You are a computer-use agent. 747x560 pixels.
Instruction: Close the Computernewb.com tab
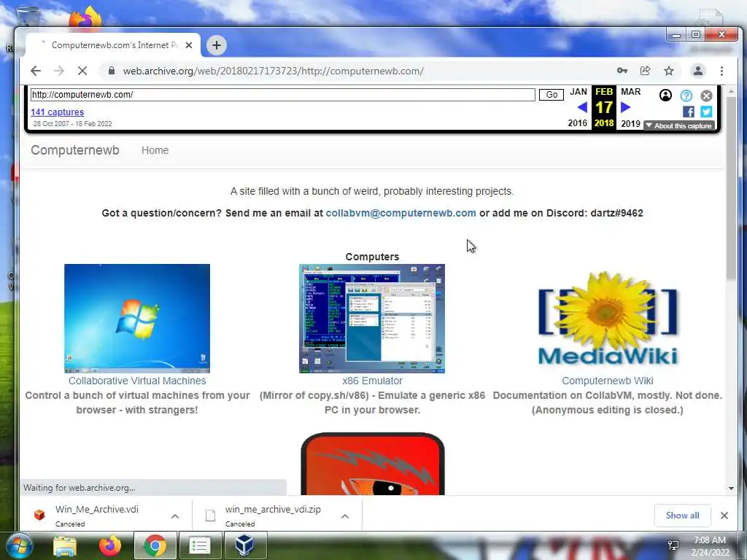(x=189, y=45)
